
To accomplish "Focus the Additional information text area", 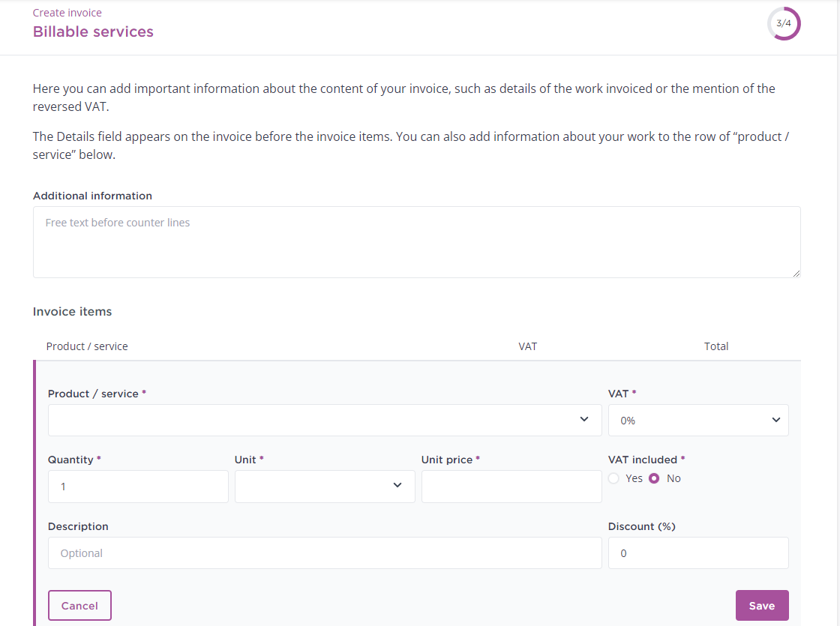I will tap(417, 242).
